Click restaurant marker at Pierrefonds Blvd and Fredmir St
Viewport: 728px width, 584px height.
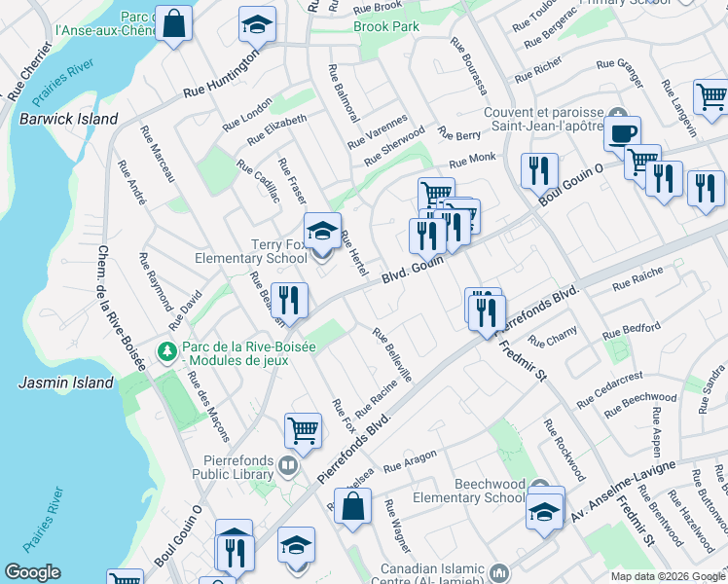pyautogui.click(x=487, y=313)
